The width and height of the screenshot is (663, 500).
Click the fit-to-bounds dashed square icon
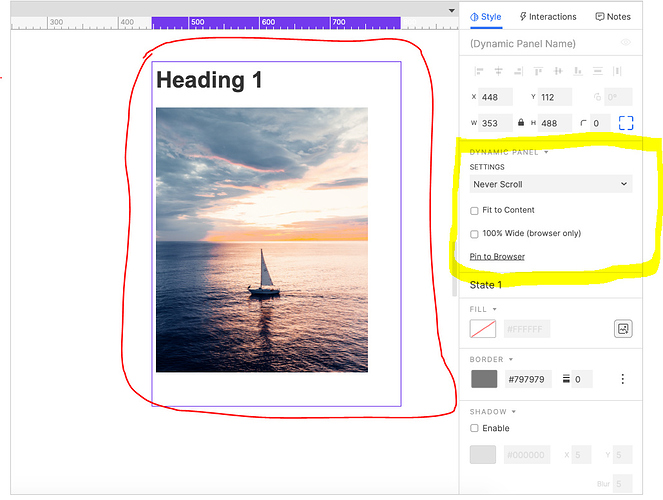coord(626,123)
